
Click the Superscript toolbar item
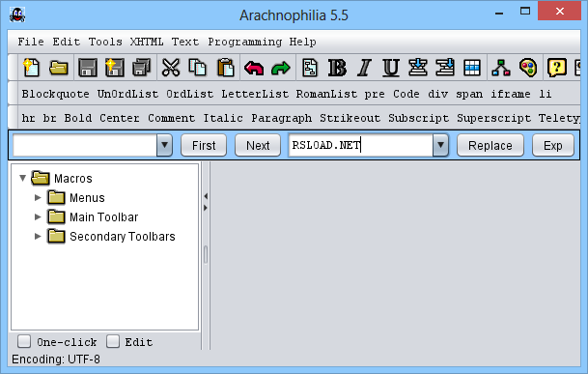493,118
